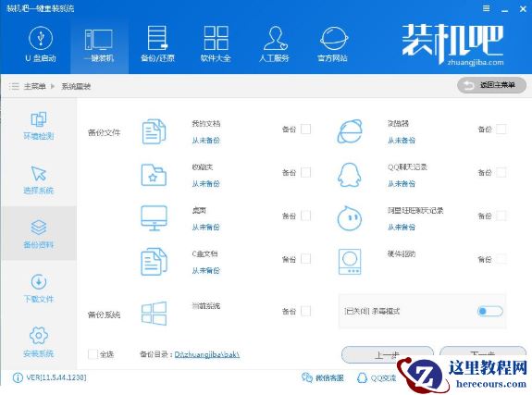Open the 软件大全 tab
532x395 pixels.
[216, 44]
